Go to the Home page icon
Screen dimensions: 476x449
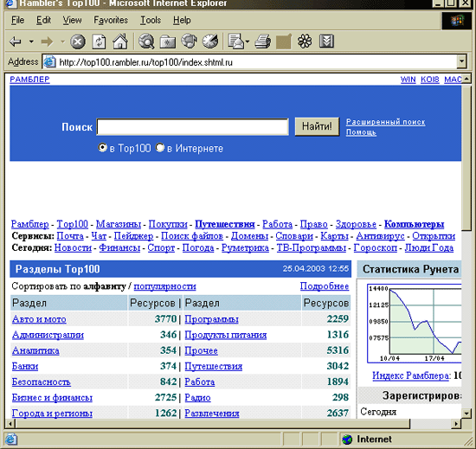tap(120, 42)
